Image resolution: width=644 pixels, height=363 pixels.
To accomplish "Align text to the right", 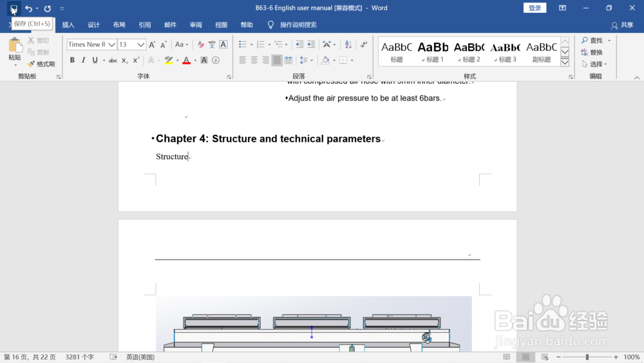I will (x=266, y=60).
